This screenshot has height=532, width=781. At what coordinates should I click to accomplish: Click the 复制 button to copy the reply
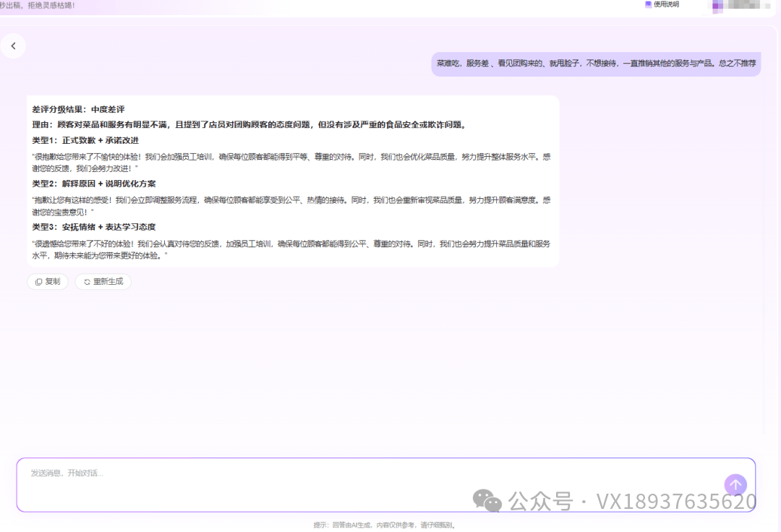tap(46, 281)
